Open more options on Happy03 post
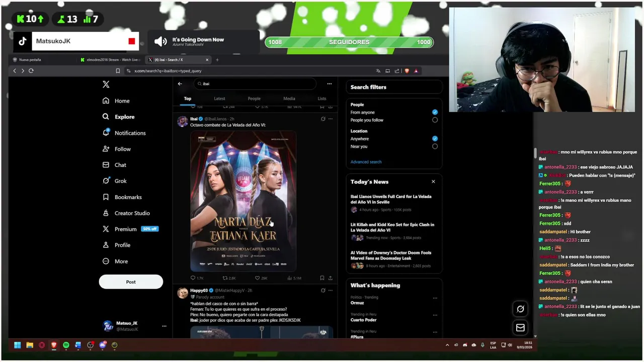Image resolution: width=644 pixels, height=362 pixels. [x=330, y=290]
